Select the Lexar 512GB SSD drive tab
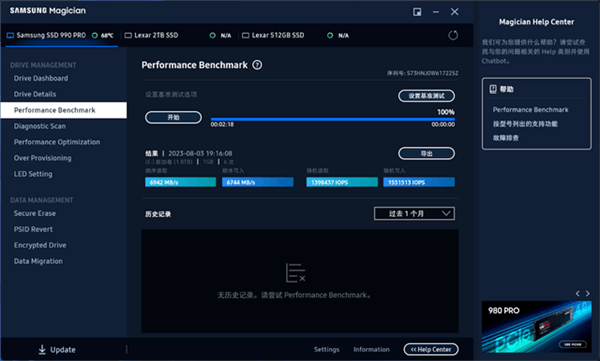The height and width of the screenshot is (361, 600). pyautogui.click(x=273, y=36)
